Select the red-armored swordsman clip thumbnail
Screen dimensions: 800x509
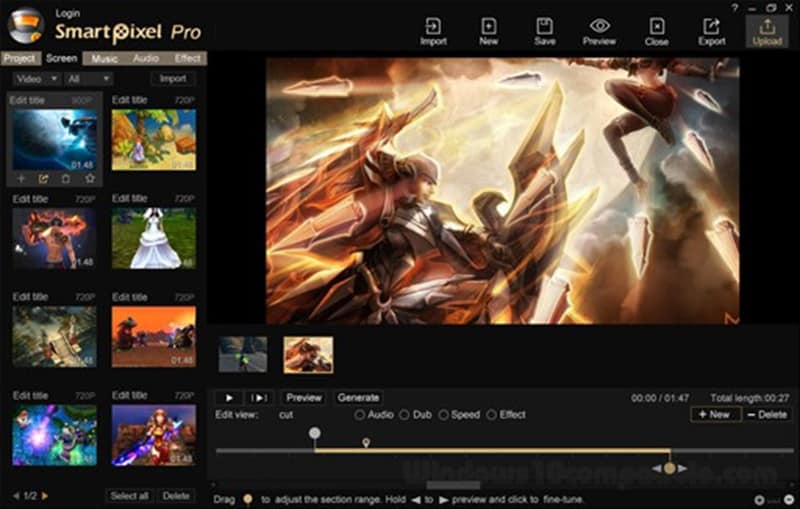pyautogui.click(x=154, y=435)
